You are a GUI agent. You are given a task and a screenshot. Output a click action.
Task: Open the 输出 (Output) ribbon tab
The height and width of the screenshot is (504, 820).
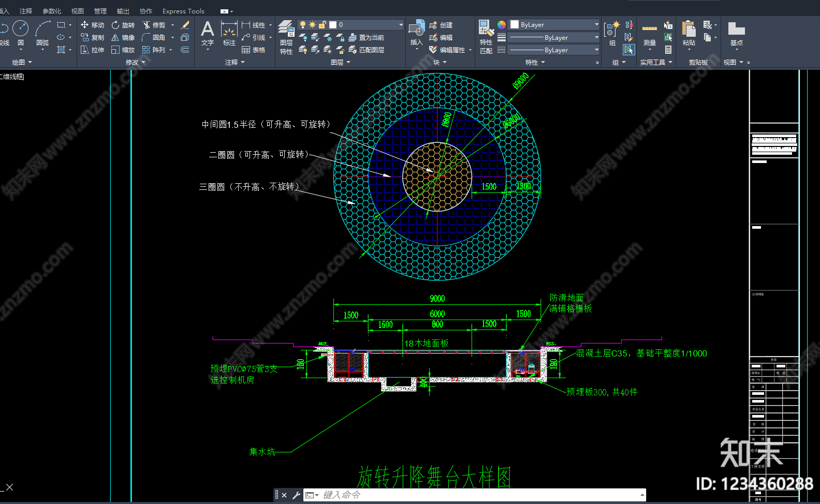click(x=123, y=11)
